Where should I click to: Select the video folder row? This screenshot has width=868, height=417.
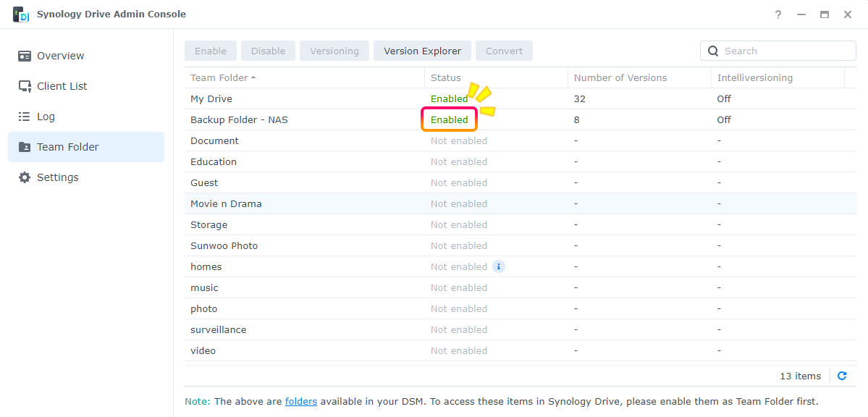[521, 351]
